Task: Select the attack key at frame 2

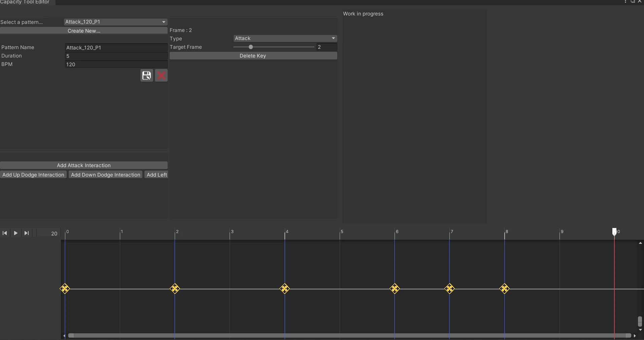Action: (175, 289)
